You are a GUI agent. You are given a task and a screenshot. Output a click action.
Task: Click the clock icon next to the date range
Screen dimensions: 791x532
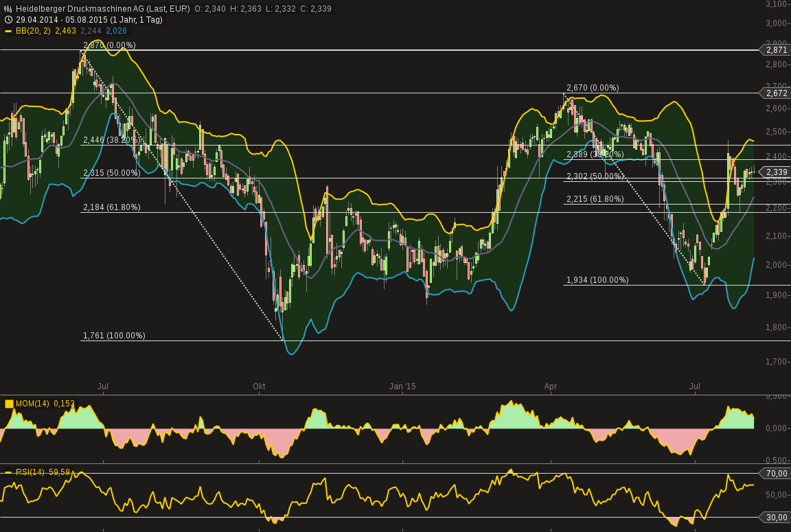tap(8, 20)
